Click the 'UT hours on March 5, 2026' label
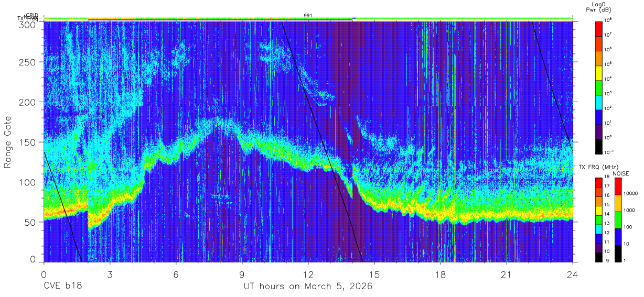 click(308, 287)
